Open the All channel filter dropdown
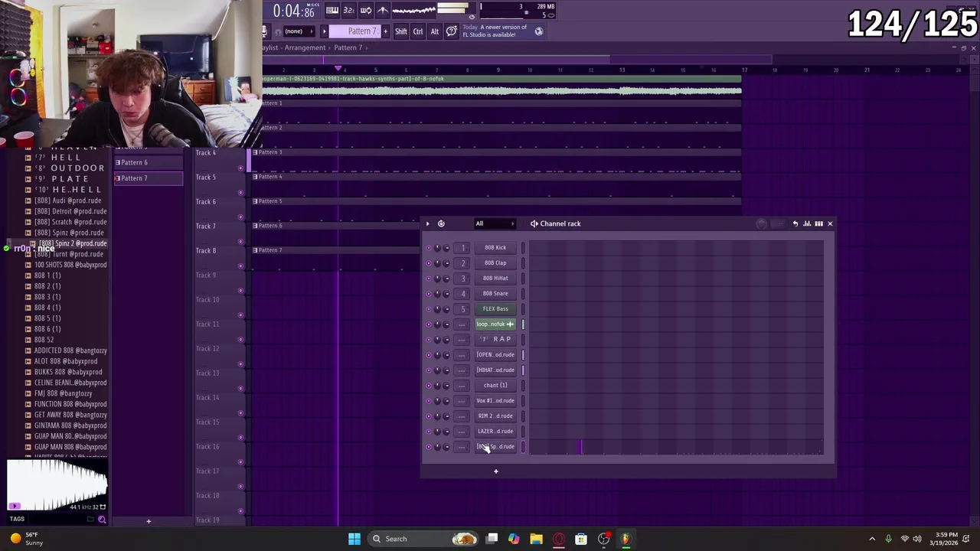Image resolution: width=980 pixels, height=551 pixels. pos(495,223)
